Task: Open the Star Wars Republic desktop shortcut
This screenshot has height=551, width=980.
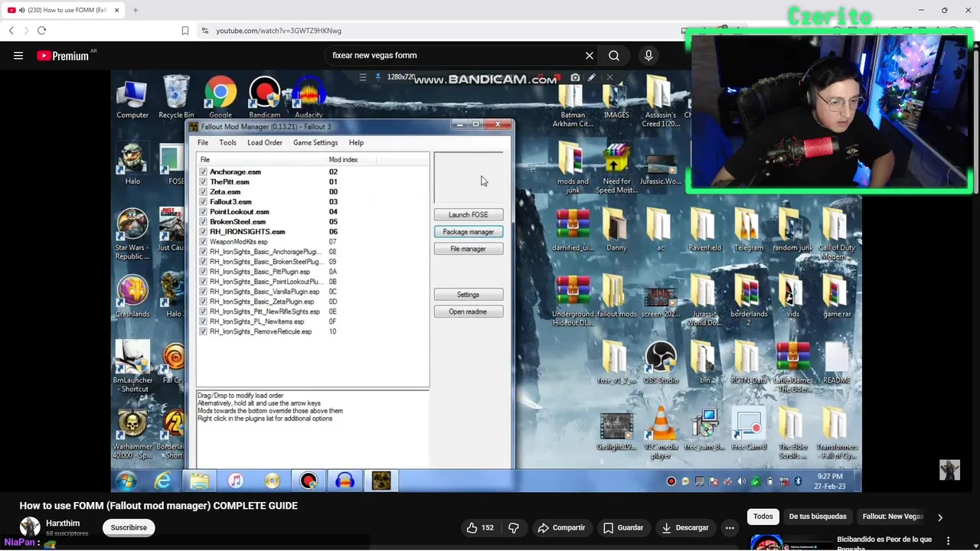Action: pos(132,234)
